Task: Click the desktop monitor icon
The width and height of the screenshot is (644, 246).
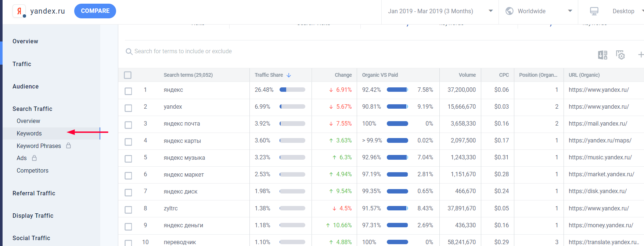Action: click(x=594, y=11)
